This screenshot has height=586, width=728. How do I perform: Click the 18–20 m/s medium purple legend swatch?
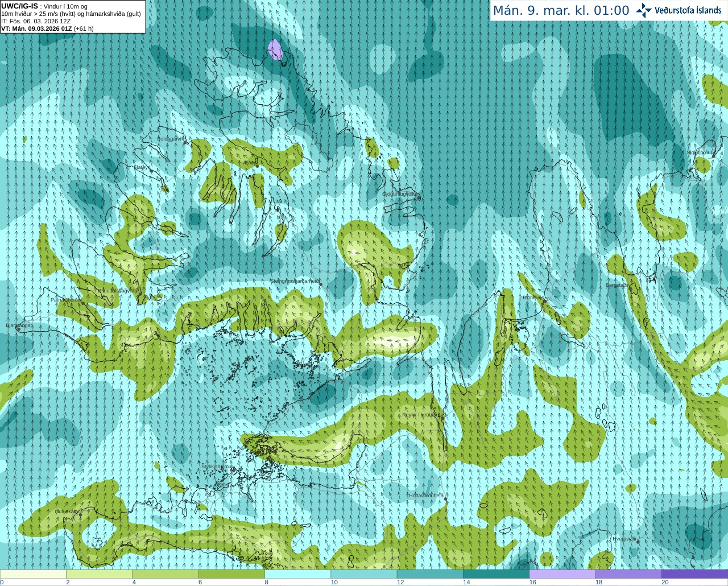pyautogui.click(x=628, y=574)
